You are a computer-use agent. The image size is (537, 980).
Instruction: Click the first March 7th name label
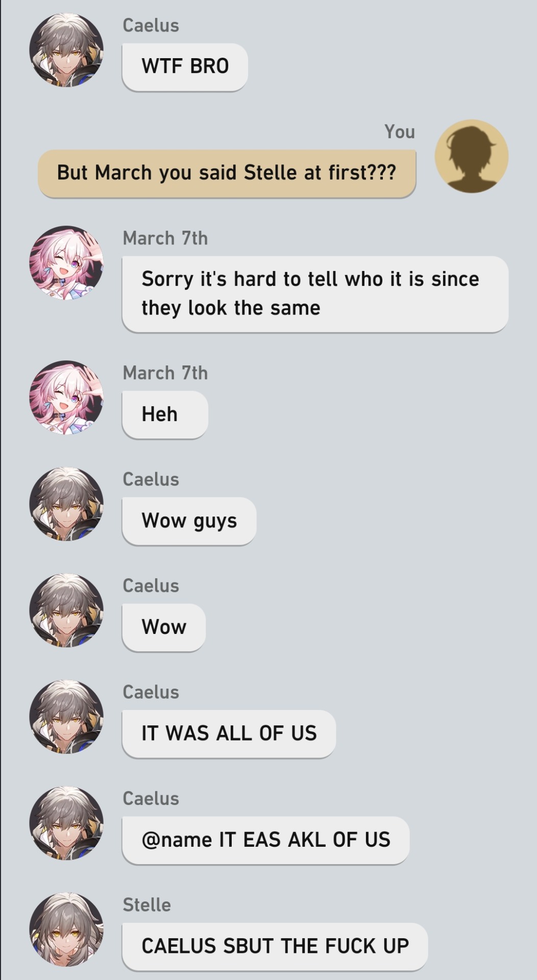[165, 238]
